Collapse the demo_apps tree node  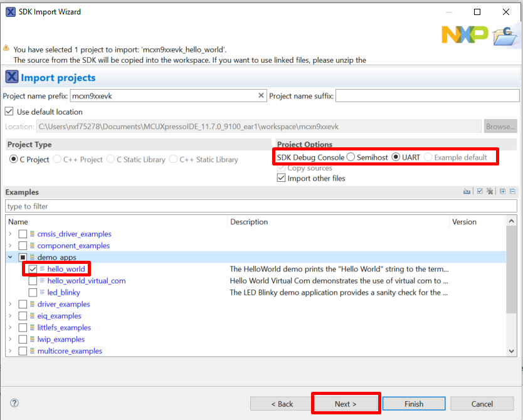tap(10, 258)
